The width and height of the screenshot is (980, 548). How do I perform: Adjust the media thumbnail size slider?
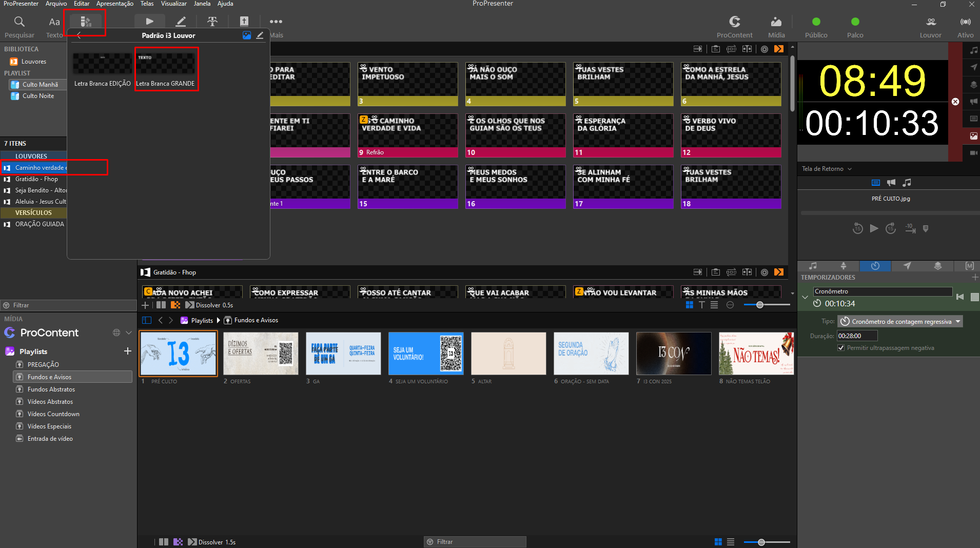click(761, 542)
